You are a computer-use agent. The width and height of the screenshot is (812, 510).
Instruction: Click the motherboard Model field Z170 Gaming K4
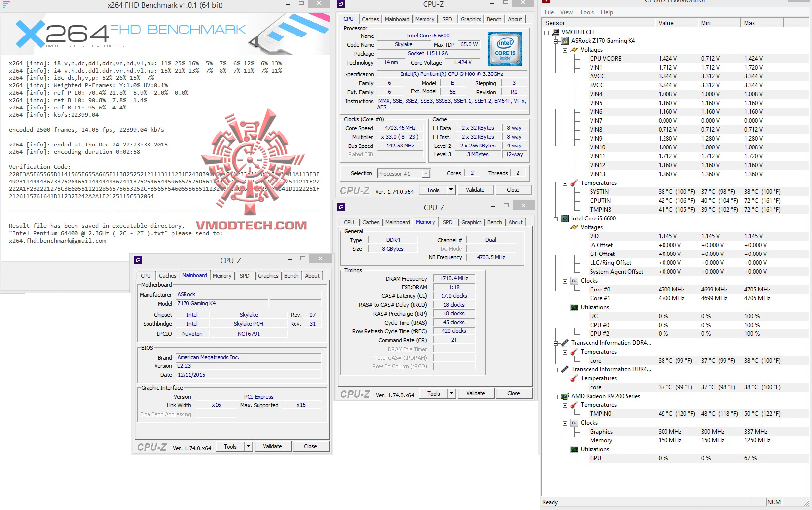222,303
